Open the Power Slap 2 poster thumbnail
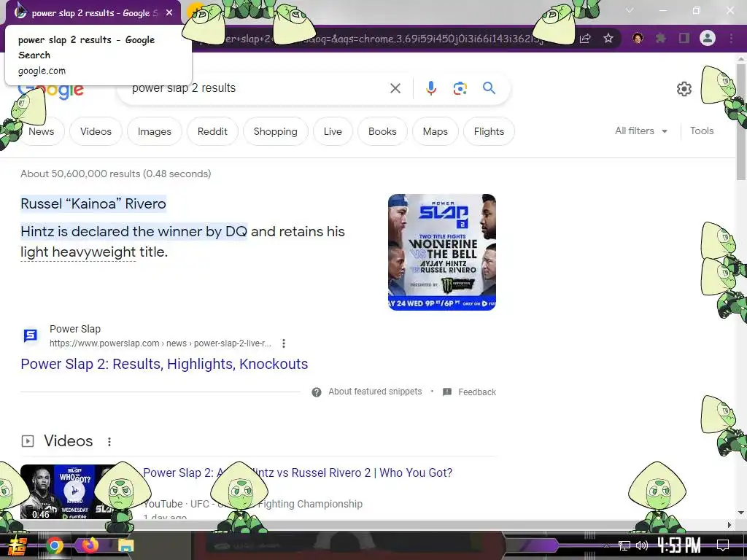Viewport: 747px width, 560px height. pos(442,252)
